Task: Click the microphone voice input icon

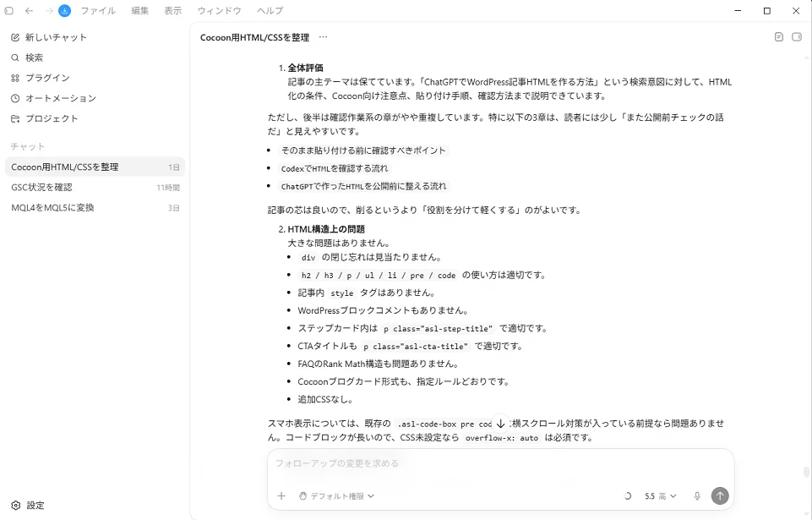Action: [697, 496]
